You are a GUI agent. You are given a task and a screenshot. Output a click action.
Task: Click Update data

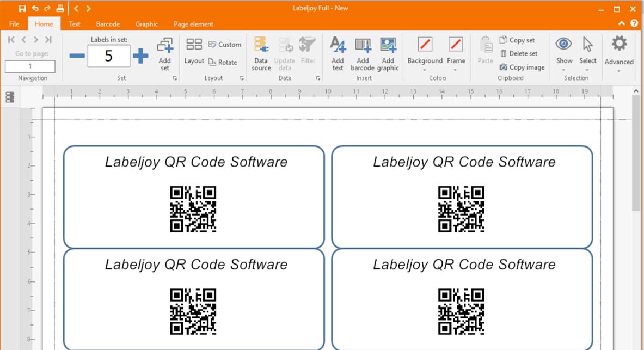click(x=285, y=54)
